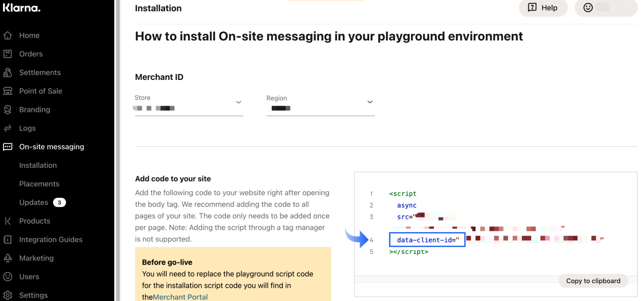Click the Settings gear icon
644x301 pixels.
(x=8, y=295)
